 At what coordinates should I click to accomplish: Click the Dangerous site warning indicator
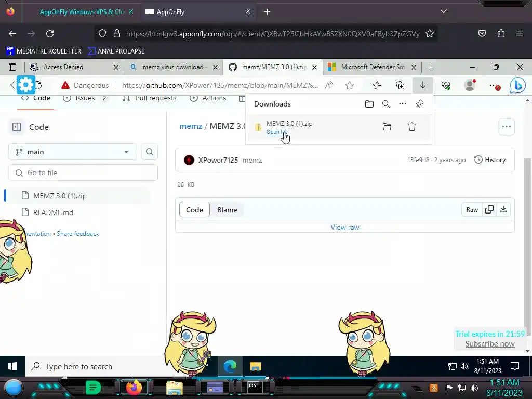click(85, 86)
